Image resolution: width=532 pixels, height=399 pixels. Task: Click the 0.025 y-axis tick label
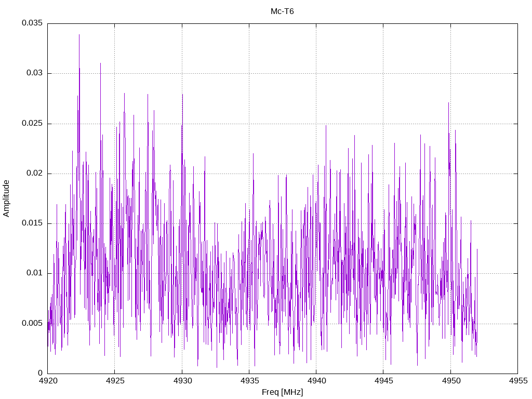(32, 123)
